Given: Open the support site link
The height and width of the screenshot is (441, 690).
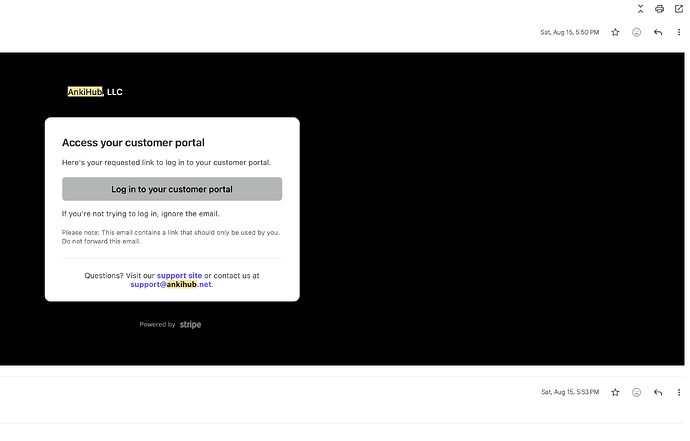Looking at the screenshot, I should point(179,276).
